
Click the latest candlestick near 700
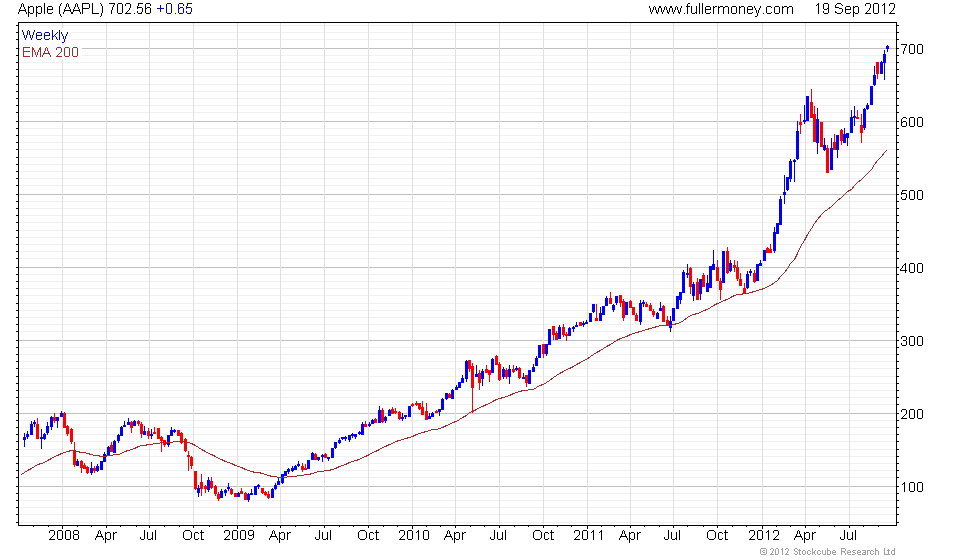888,48
